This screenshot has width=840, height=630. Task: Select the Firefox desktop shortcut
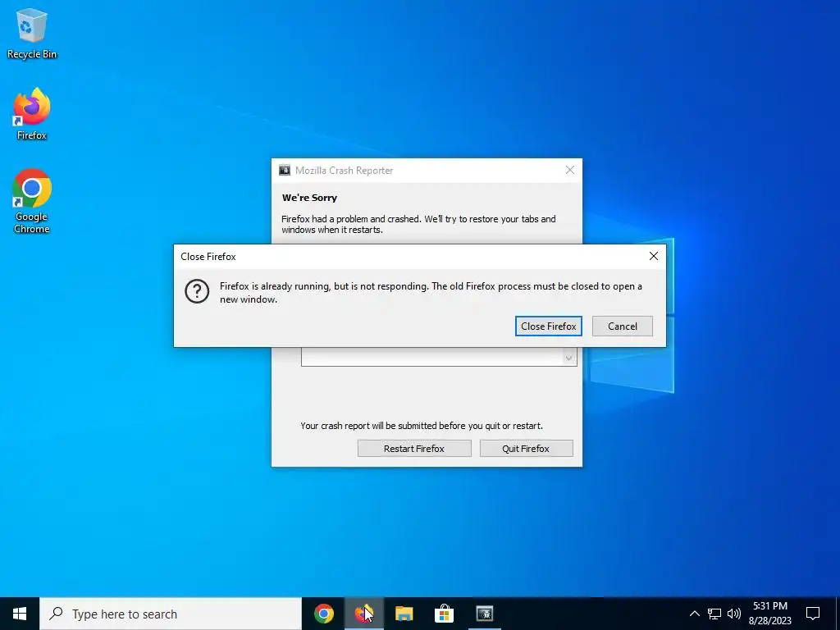click(32, 114)
